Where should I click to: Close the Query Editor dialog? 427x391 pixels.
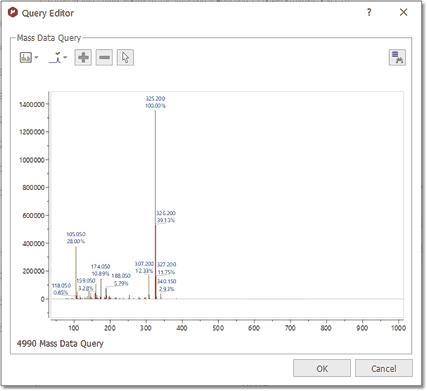click(403, 12)
